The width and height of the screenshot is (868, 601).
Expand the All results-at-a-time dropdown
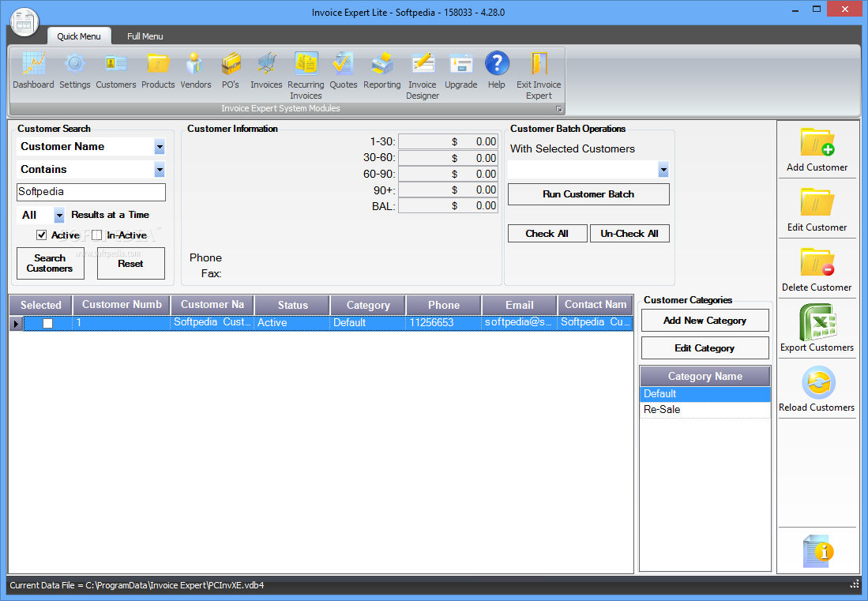[x=59, y=215]
